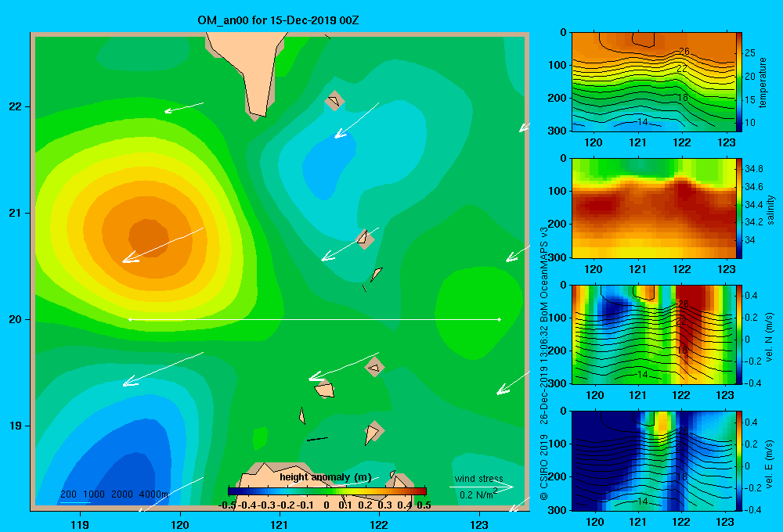This screenshot has height=532, width=783.
Task: Click the orange high anomaly eddy center
Action: (x=148, y=238)
